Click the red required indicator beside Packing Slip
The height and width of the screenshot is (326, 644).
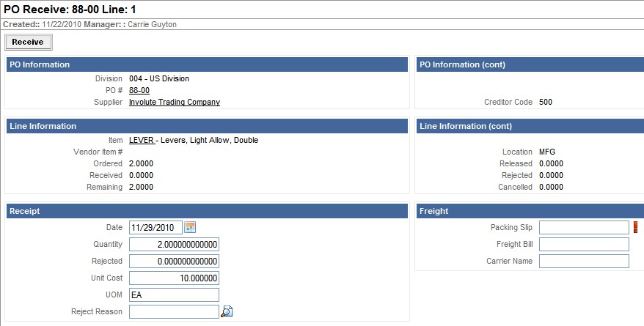coord(635,227)
